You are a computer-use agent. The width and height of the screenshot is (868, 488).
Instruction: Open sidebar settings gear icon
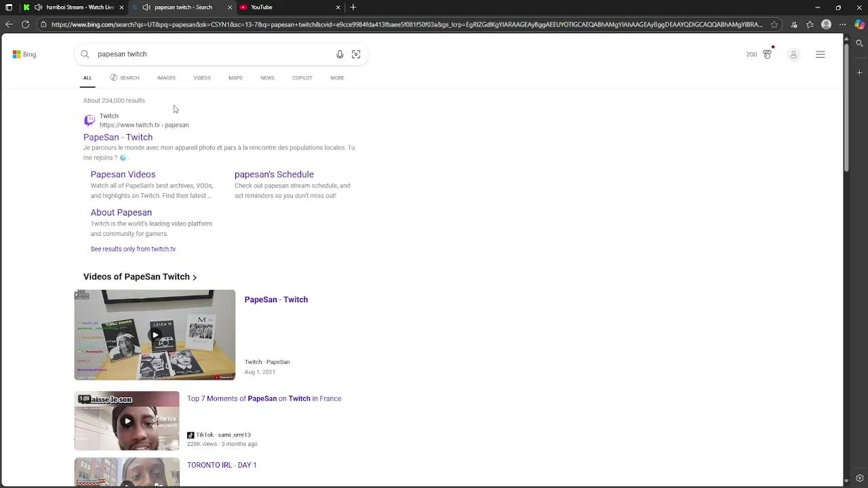859,479
